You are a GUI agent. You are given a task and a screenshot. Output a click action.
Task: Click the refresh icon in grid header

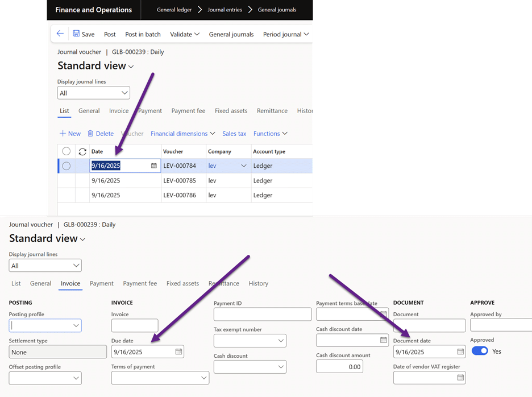[x=82, y=151]
